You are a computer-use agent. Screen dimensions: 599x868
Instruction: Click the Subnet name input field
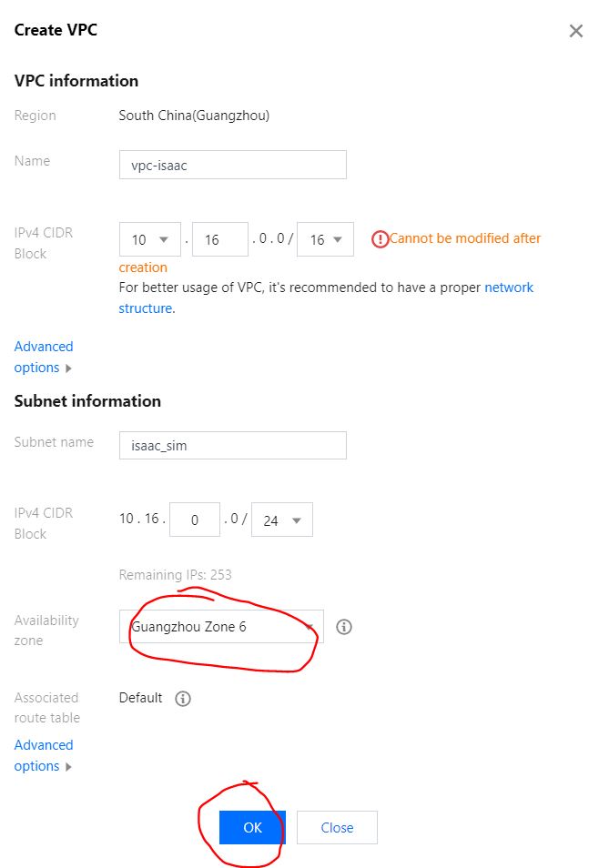coord(232,445)
